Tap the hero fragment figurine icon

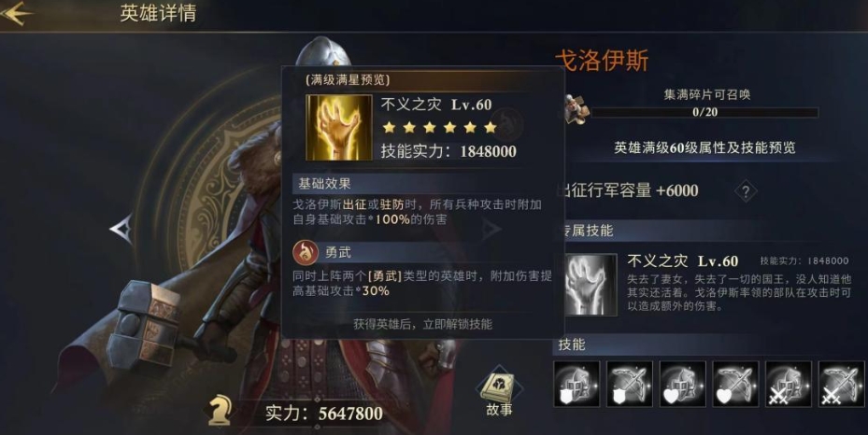(576, 109)
